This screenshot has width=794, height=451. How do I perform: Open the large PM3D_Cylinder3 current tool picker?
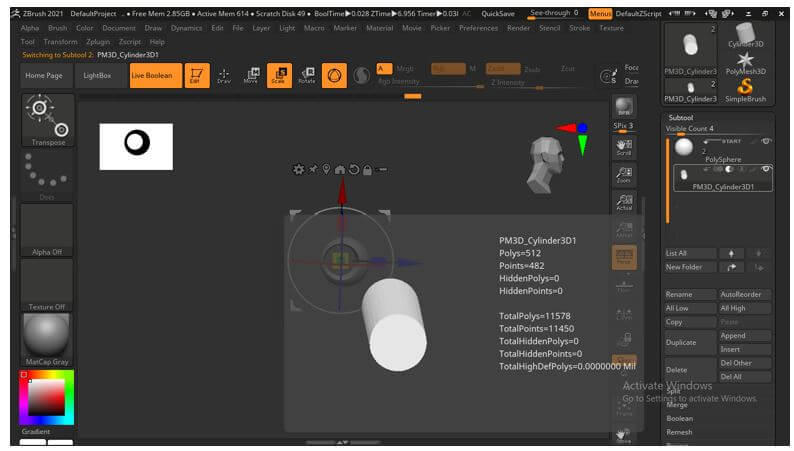690,49
